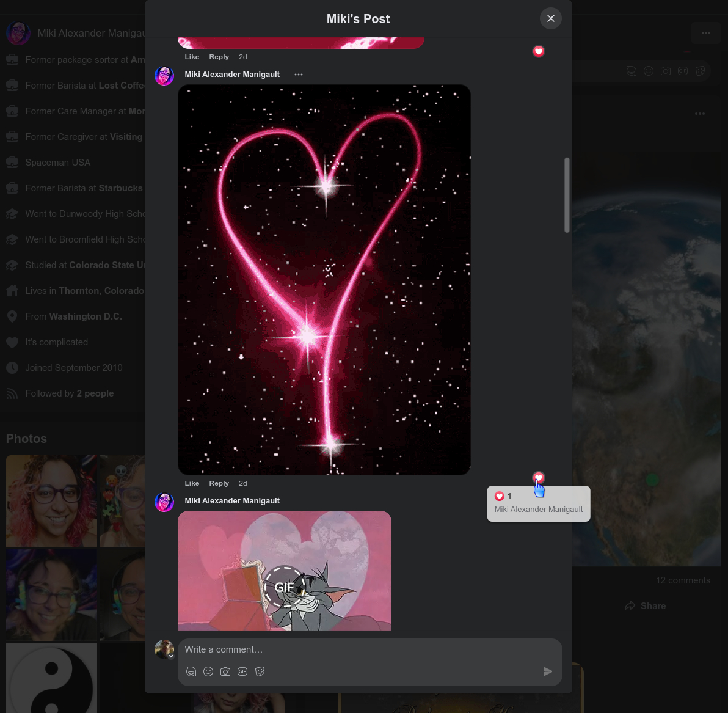Switch commenting profile via avatar dropdown arrow

tap(171, 656)
